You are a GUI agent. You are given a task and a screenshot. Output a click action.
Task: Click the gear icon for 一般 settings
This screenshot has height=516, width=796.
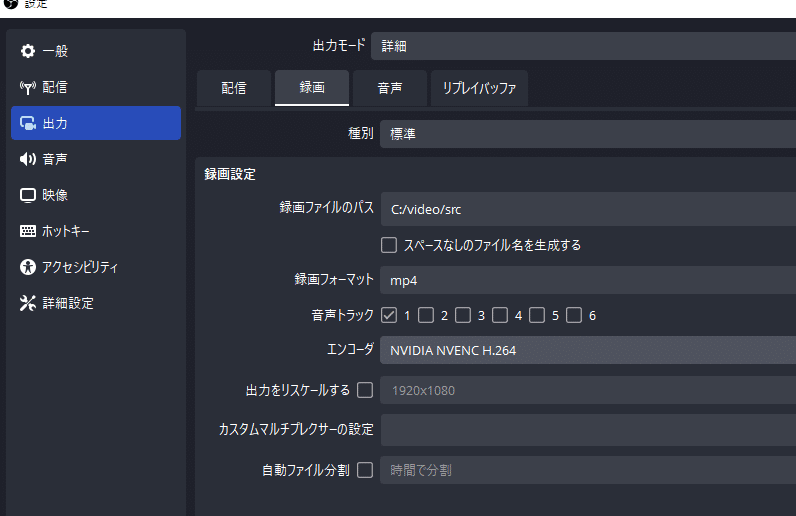coord(28,51)
